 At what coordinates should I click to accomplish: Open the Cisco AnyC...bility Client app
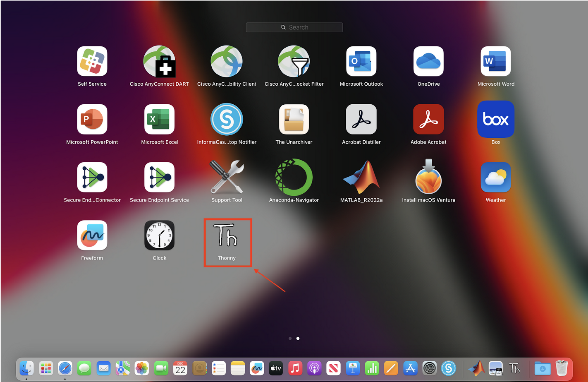[227, 61]
